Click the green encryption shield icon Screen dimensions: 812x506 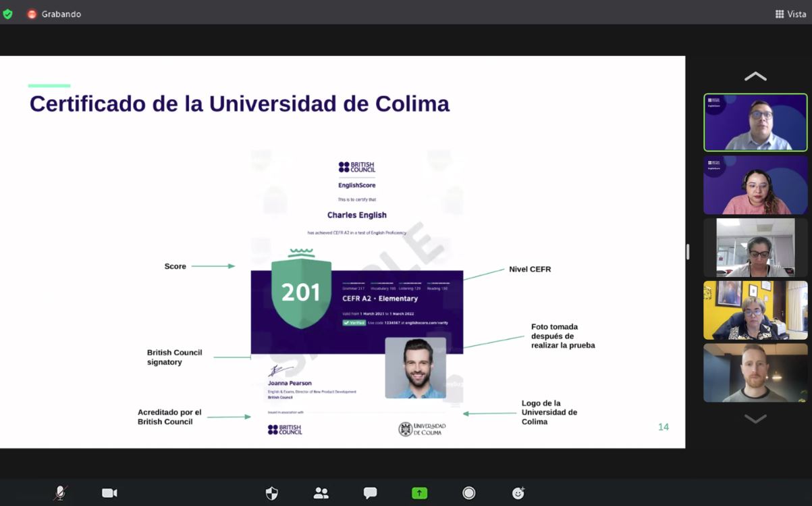point(8,14)
